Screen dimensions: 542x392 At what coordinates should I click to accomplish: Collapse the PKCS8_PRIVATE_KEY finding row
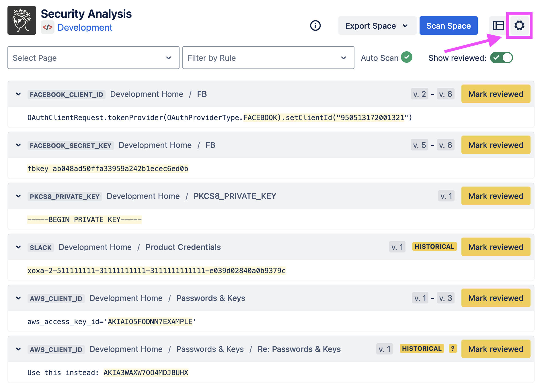19,196
